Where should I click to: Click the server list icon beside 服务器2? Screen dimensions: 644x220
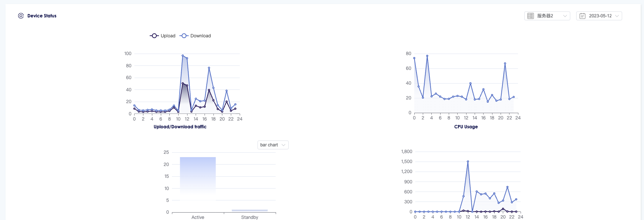click(x=531, y=16)
